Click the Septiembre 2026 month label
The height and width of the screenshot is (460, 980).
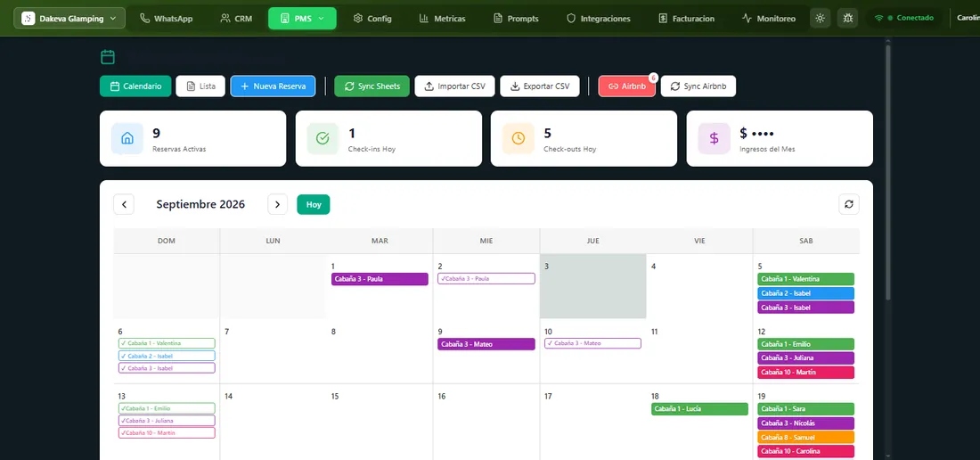click(200, 204)
